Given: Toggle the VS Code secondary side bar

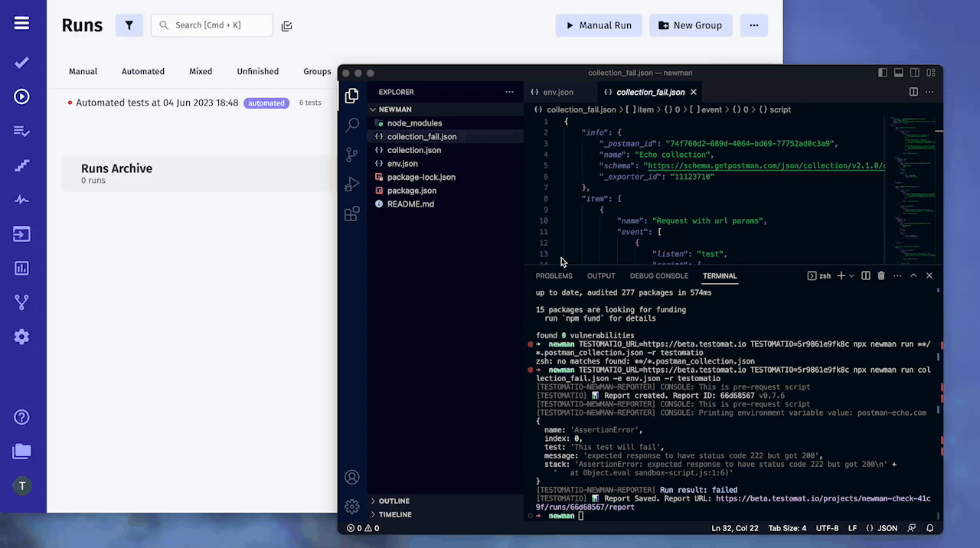Looking at the screenshot, I should click(915, 73).
